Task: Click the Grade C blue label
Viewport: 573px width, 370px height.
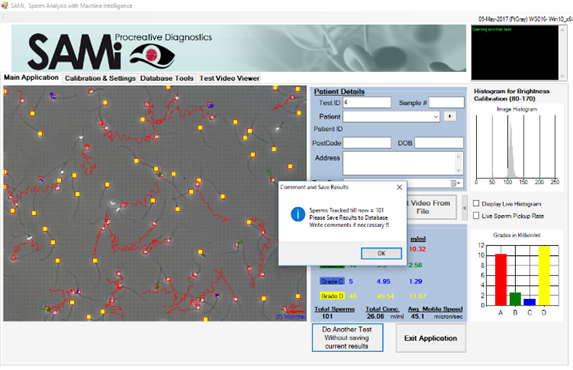Action: (332, 281)
